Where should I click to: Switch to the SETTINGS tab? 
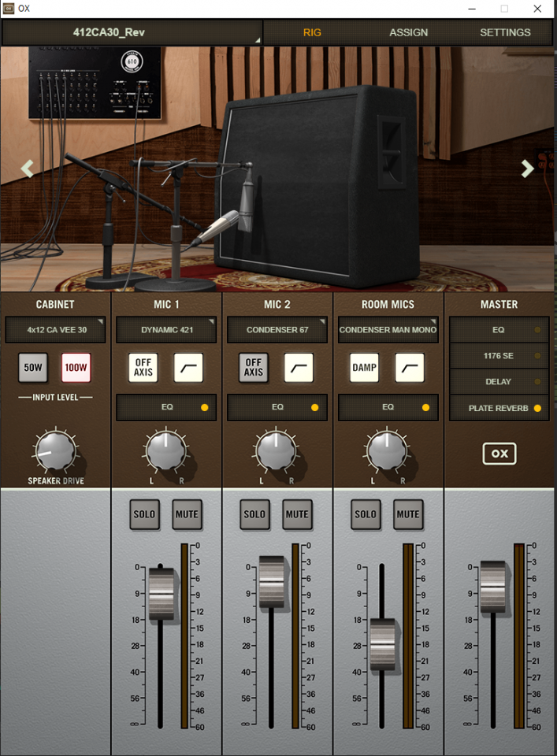click(505, 32)
